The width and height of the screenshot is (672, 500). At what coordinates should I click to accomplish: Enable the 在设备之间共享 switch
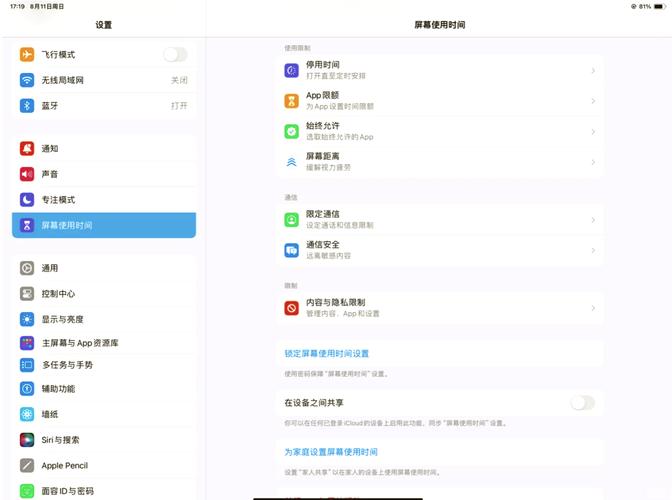(581, 403)
